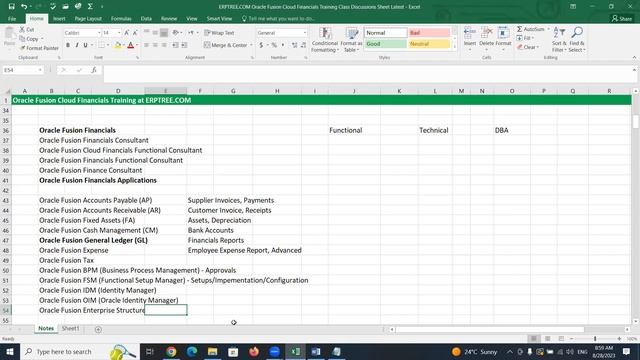
Task: Select the Bad cell style
Action: point(429,33)
